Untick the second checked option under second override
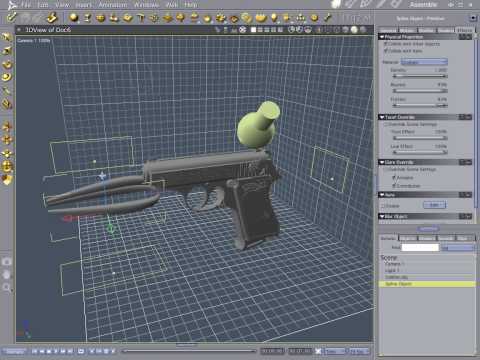The width and height of the screenshot is (480, 360). tap(394, 185)
